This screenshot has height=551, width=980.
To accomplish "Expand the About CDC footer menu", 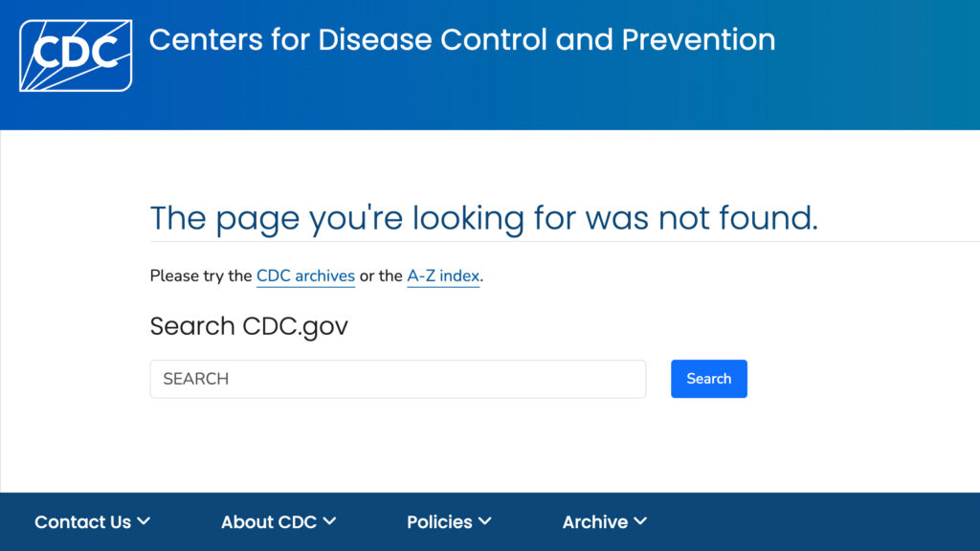I will click(278, 521).
